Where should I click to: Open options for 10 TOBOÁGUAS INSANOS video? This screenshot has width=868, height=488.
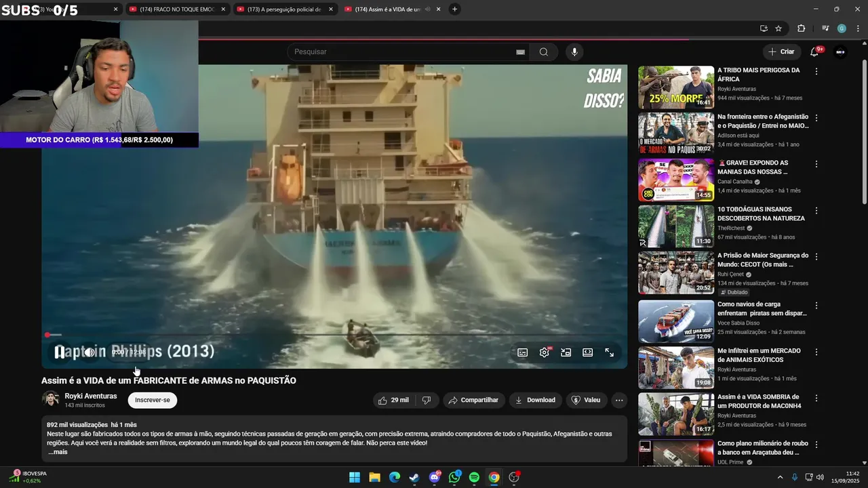816,211
